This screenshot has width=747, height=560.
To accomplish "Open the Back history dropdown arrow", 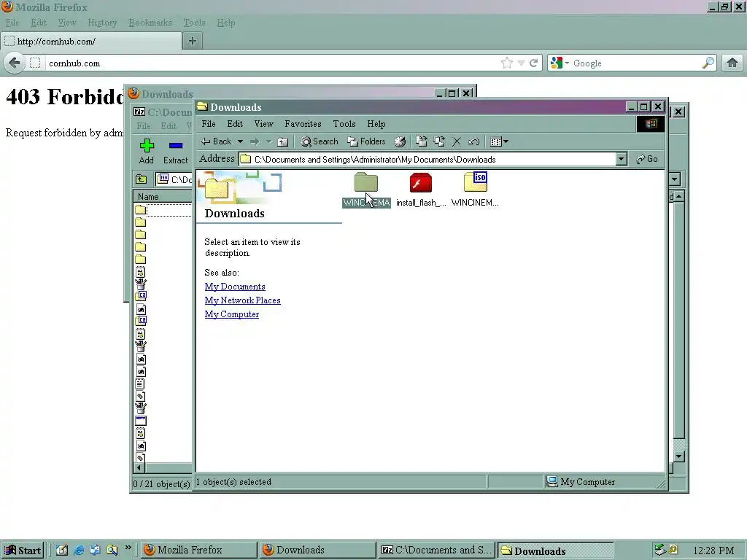I will coord(240,141).
